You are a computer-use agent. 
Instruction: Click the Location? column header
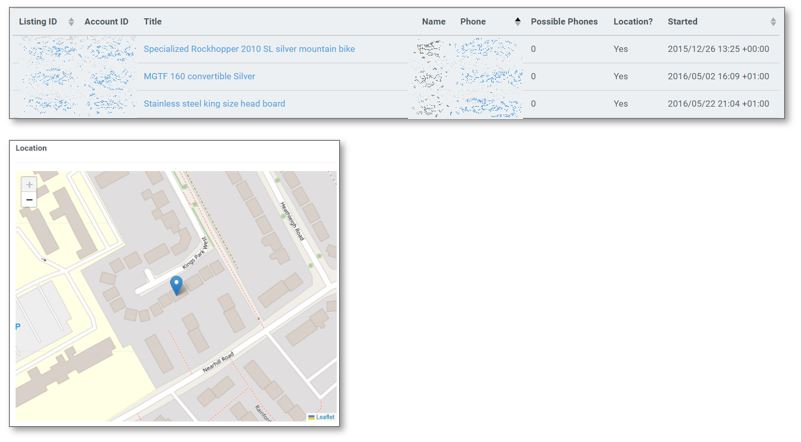click(x=633, y=22)
